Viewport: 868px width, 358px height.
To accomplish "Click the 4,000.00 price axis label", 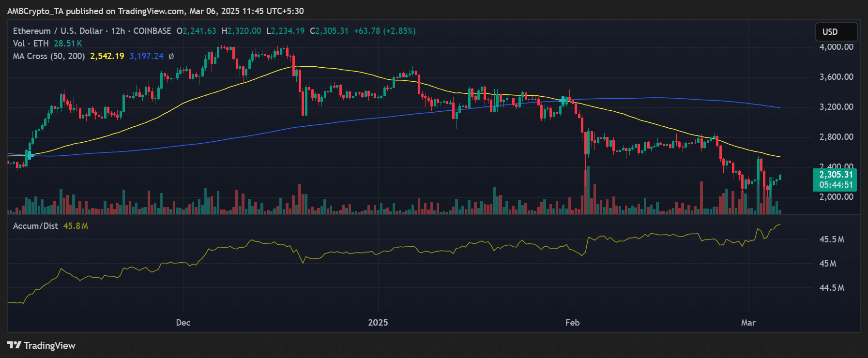I will 836,47.
